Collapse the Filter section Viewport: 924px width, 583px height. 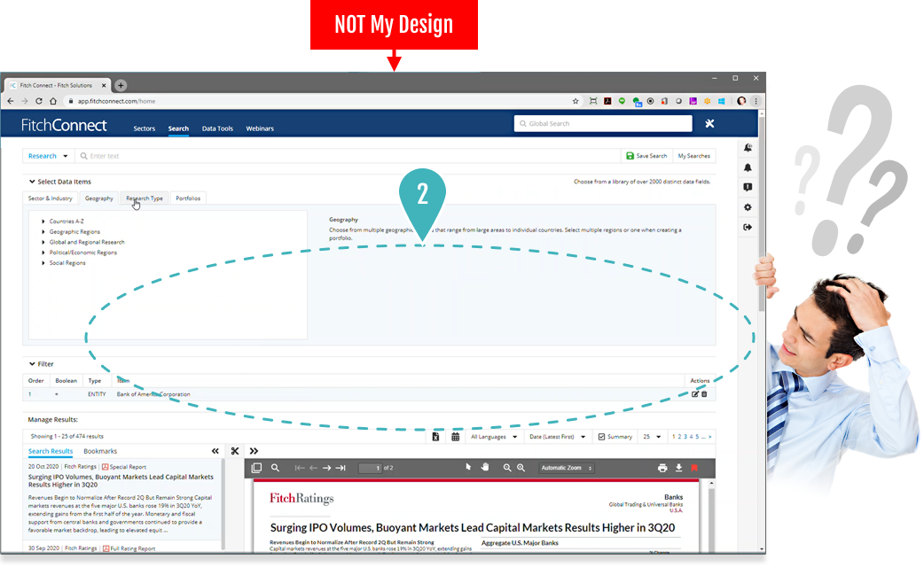coord(32,364)
